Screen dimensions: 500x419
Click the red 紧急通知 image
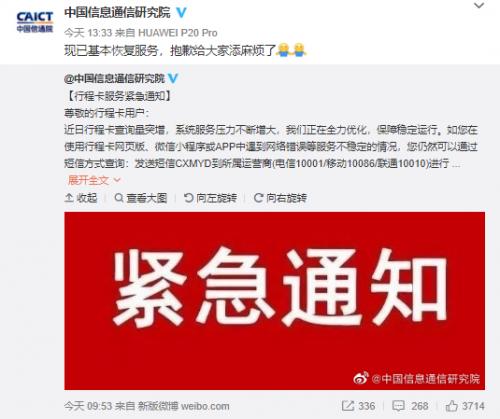coord(274,301)
